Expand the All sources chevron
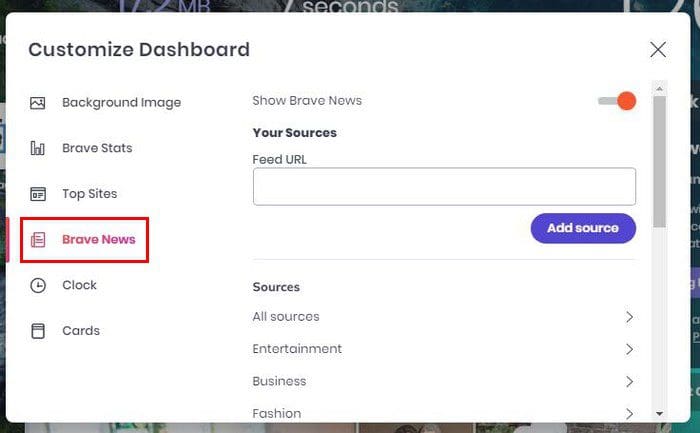This screenshot has width=700, height=433. click(629, 317)
